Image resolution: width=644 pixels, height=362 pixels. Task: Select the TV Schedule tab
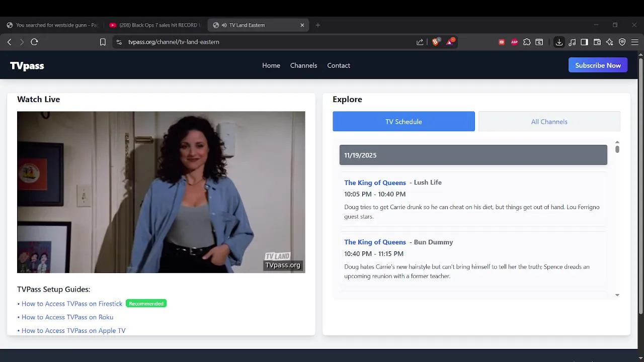[404, 122]
